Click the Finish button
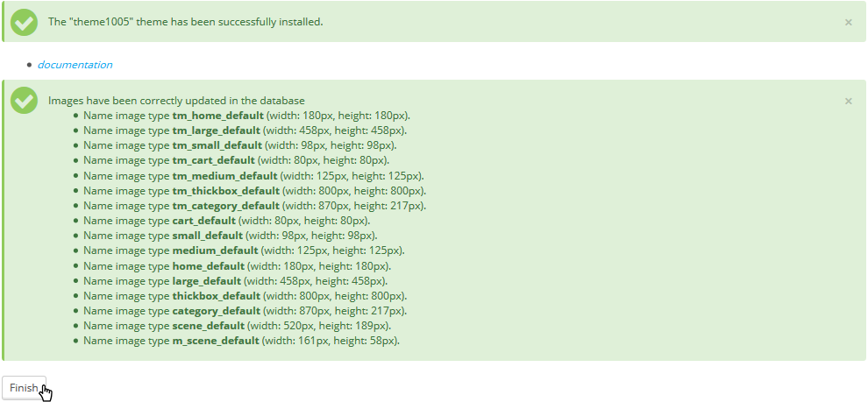 pos(24,388)
